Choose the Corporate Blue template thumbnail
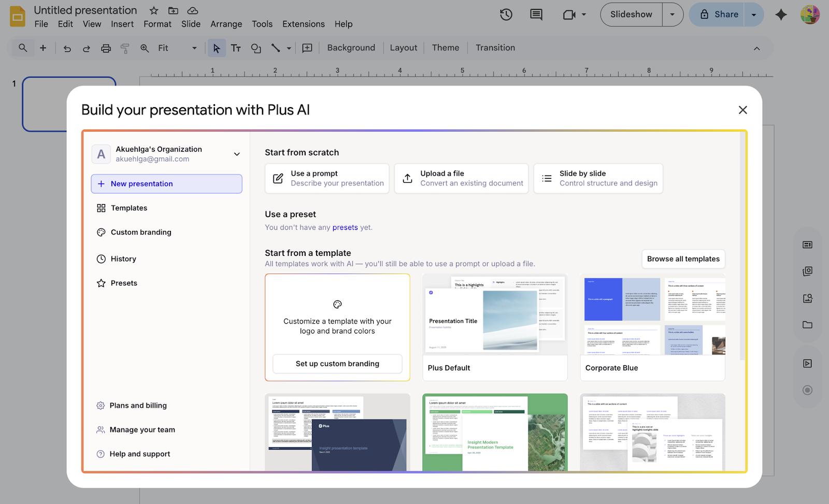 652,316
